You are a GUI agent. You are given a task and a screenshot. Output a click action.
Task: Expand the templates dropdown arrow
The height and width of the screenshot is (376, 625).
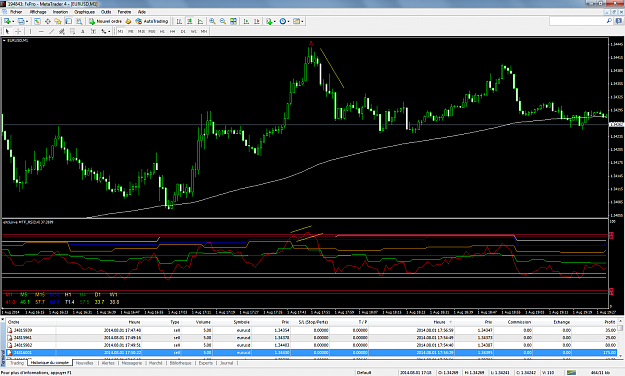302,21
